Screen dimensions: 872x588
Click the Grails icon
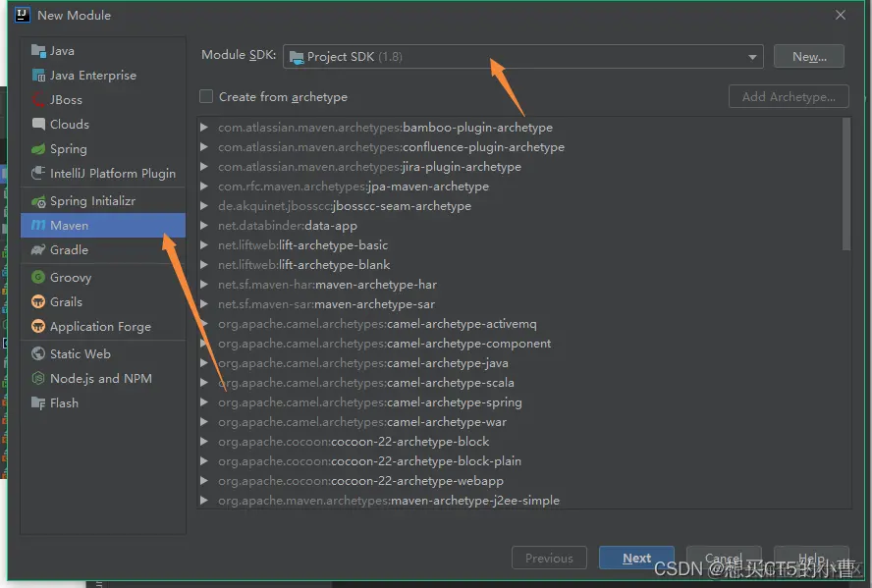pyautogui.click(x=38, y=301)
